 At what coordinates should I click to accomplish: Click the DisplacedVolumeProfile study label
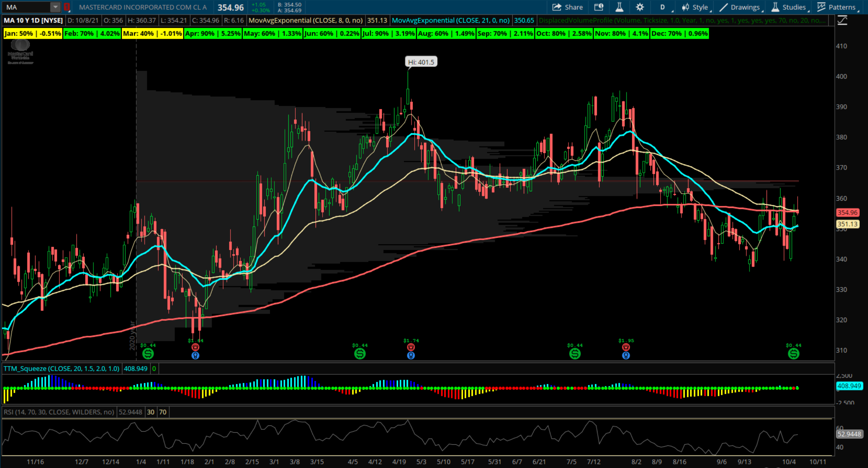[x=682, y=20]
